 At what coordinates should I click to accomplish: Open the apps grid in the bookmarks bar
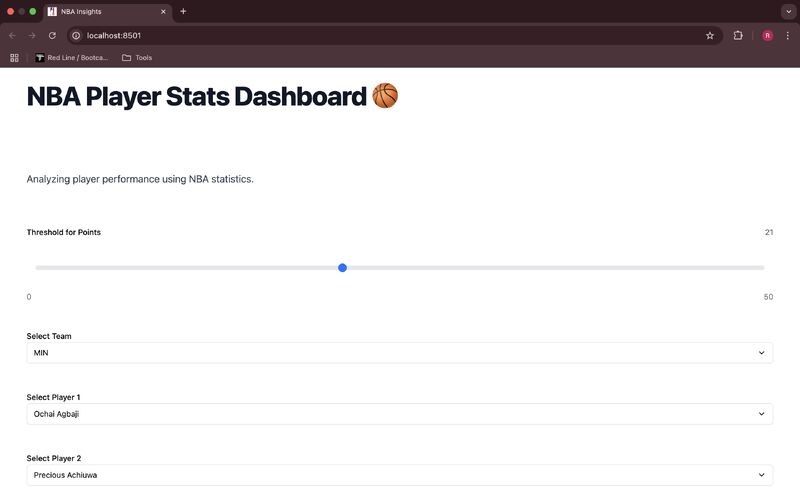[x=14, y=58]
